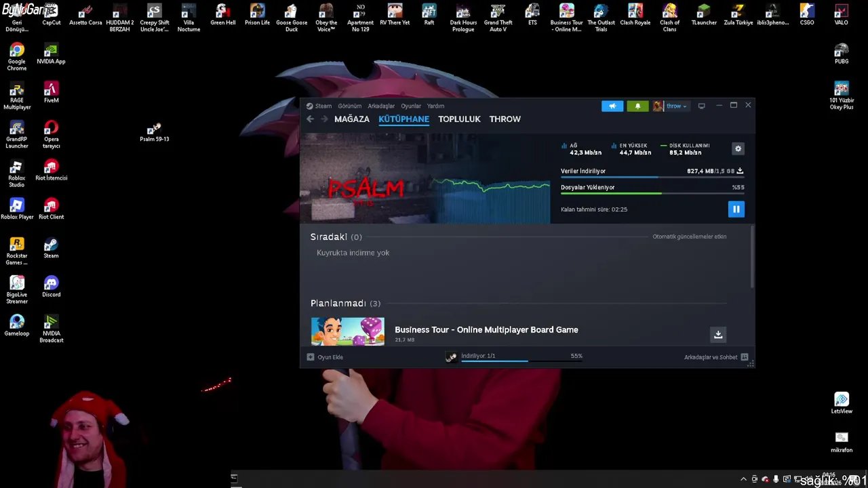This screenshot has height=488, width=868.
Task: Select the Clash Royale desktop icon
Action: 635,15
